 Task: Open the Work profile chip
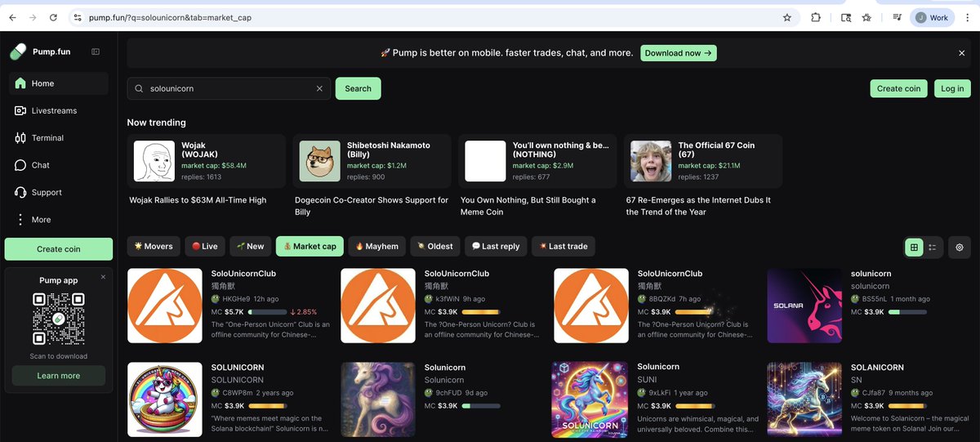(932, 17)
